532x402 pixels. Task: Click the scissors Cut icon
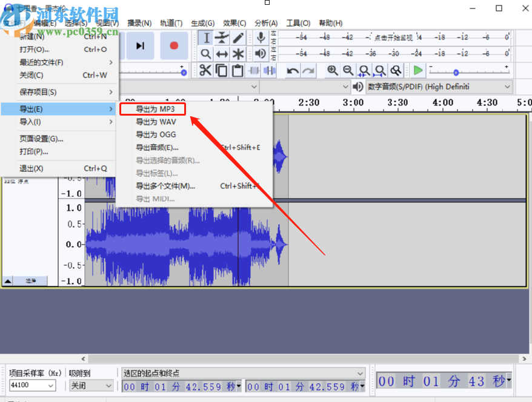coord(206,71)
